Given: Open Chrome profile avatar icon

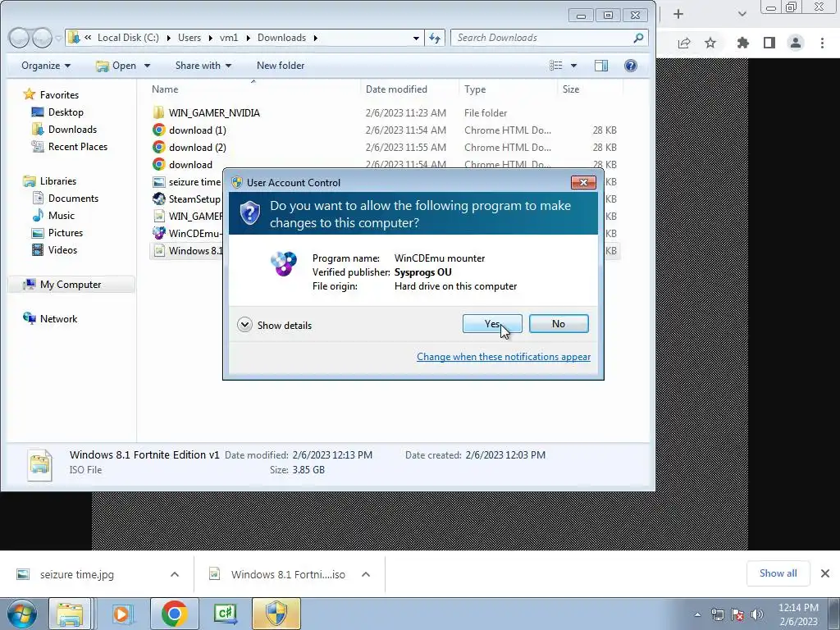Looking at the screenshot, I should coord(796,43).
